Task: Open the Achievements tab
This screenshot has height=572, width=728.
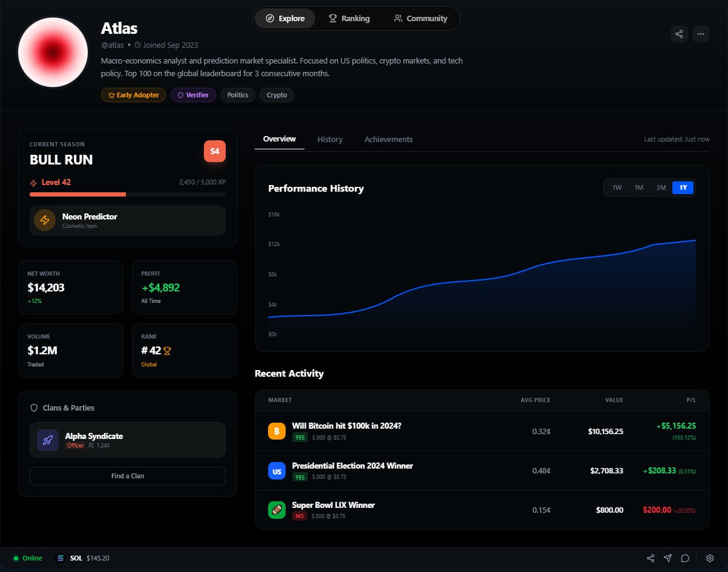Action: (x=389, y=139)
